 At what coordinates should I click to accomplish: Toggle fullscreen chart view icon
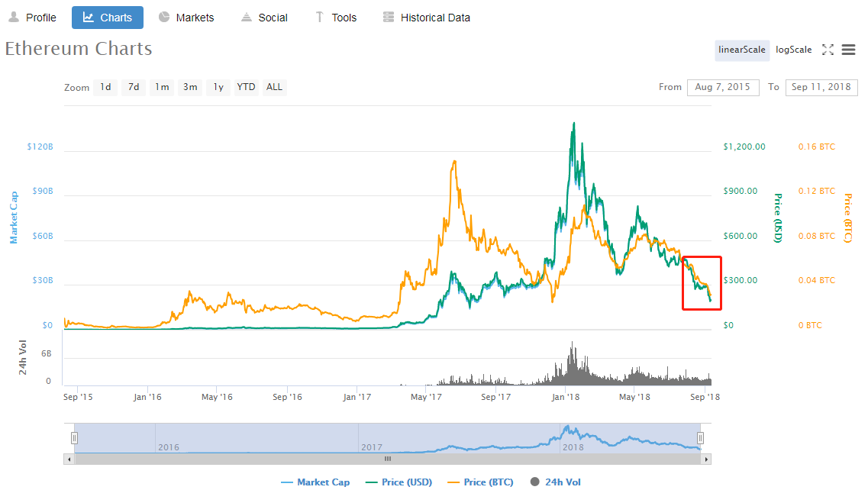point(828,50)
